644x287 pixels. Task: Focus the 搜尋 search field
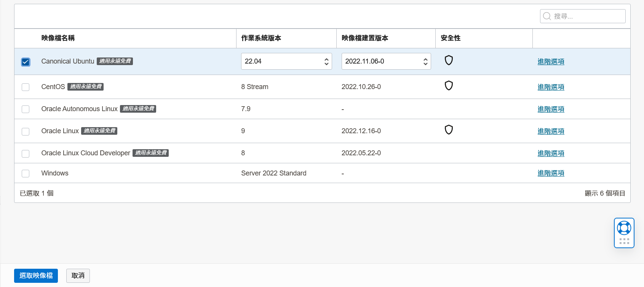click(583, 16)
